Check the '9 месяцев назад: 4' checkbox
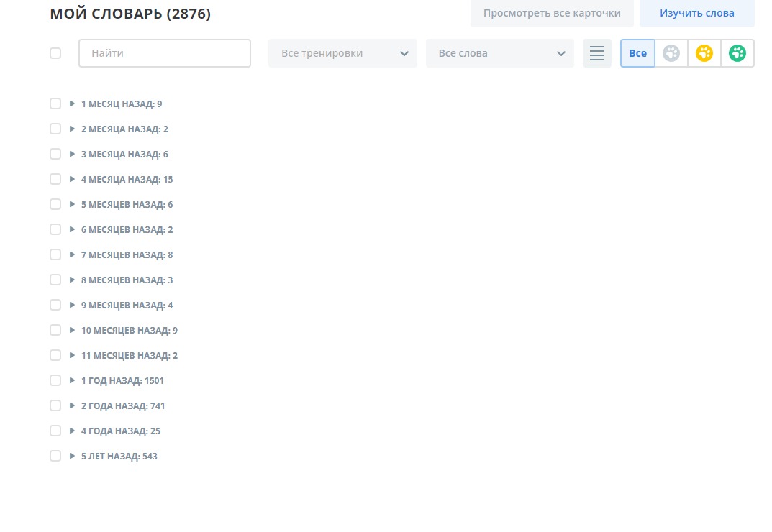 (55, 305)
